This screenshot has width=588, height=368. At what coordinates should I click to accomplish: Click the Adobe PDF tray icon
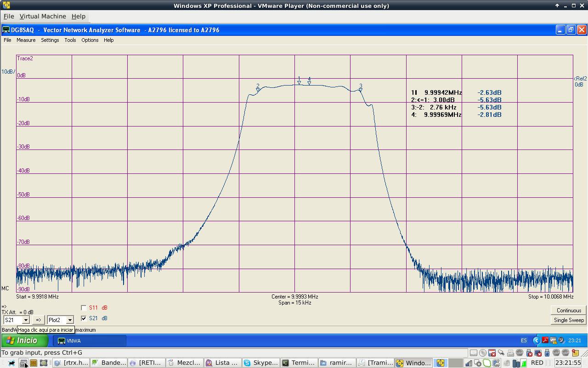tap(545, 341)
